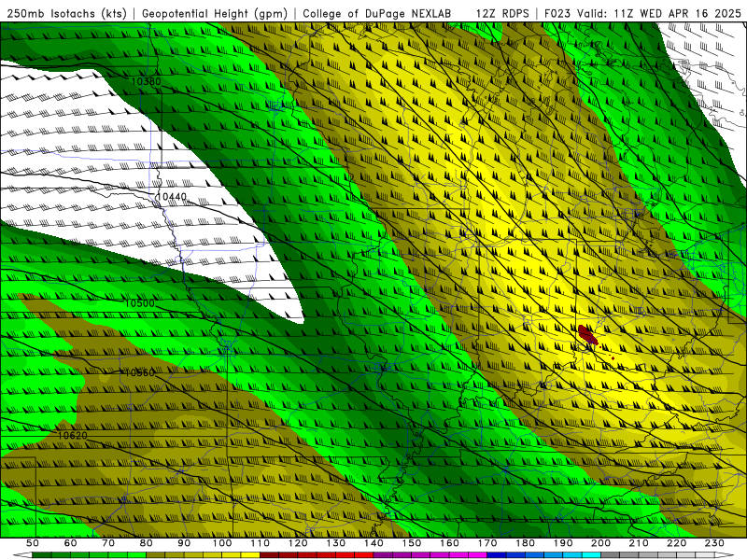
Task: Click the 60 value on the color scale
Action: click(70, 543)
